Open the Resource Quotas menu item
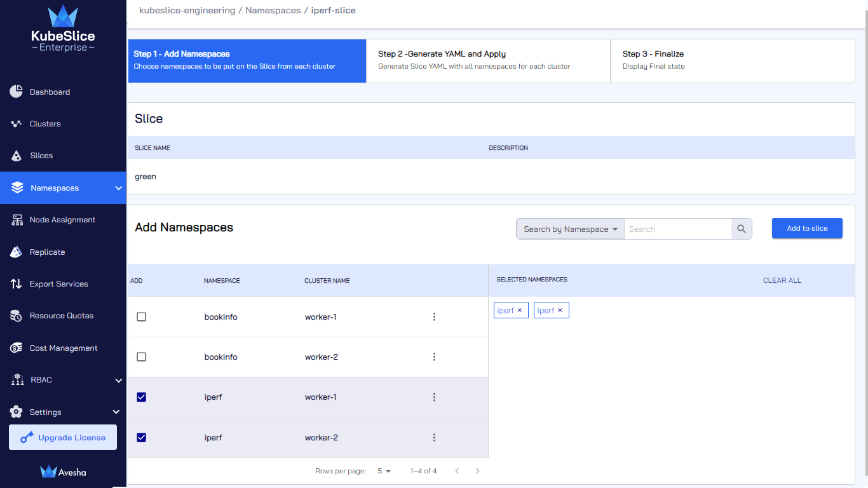The width and height of the screenshot is (868, 488). pyautogui.click(x=63, y=316)
